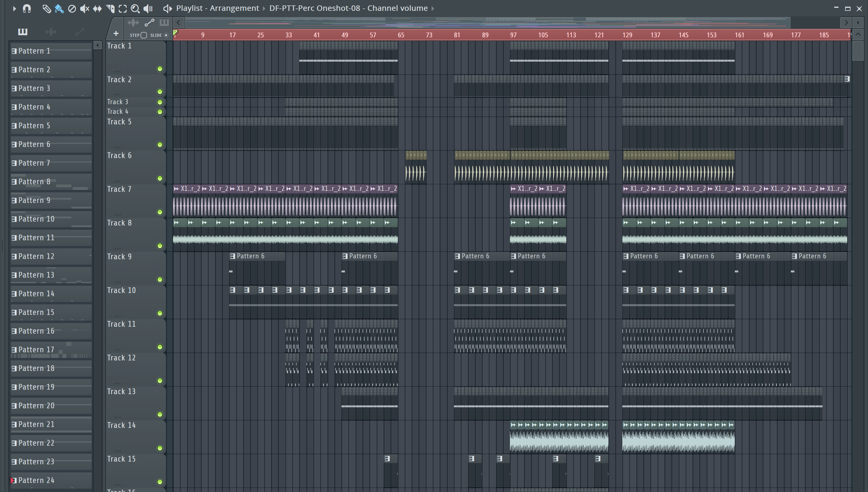868x492 pixels.
Task: Click bar 129 on the timeline ruler
Action: click(627, 35)
